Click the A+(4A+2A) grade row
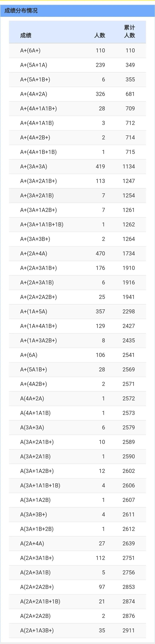Viewport: 155px width, 644px height. 77,94
